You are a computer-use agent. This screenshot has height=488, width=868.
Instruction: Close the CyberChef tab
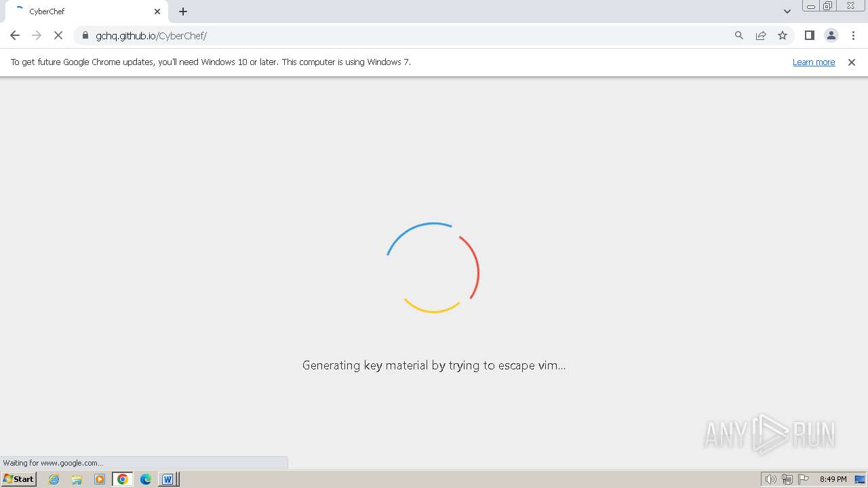[x=157, y=12]
